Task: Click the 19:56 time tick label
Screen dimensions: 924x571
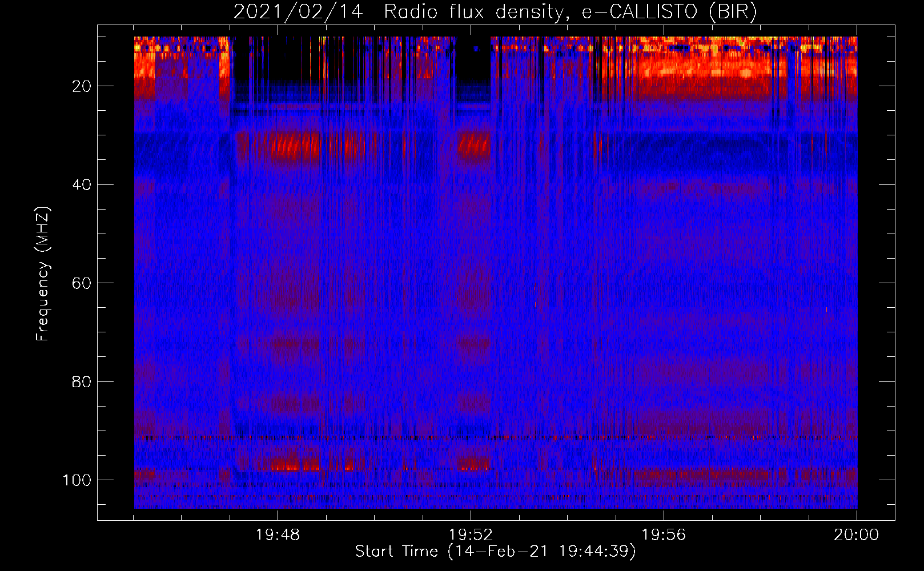Action: [664, 535]
